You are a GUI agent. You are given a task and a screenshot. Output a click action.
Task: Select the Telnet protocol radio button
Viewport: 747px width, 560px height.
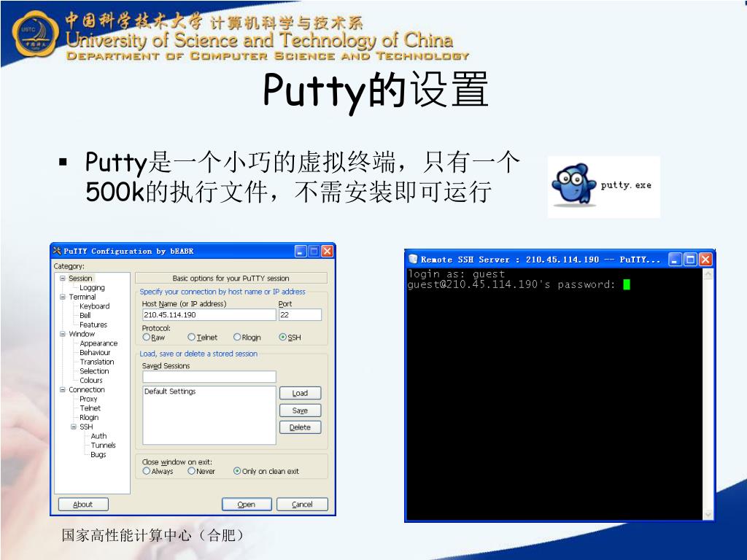point(191,337)
